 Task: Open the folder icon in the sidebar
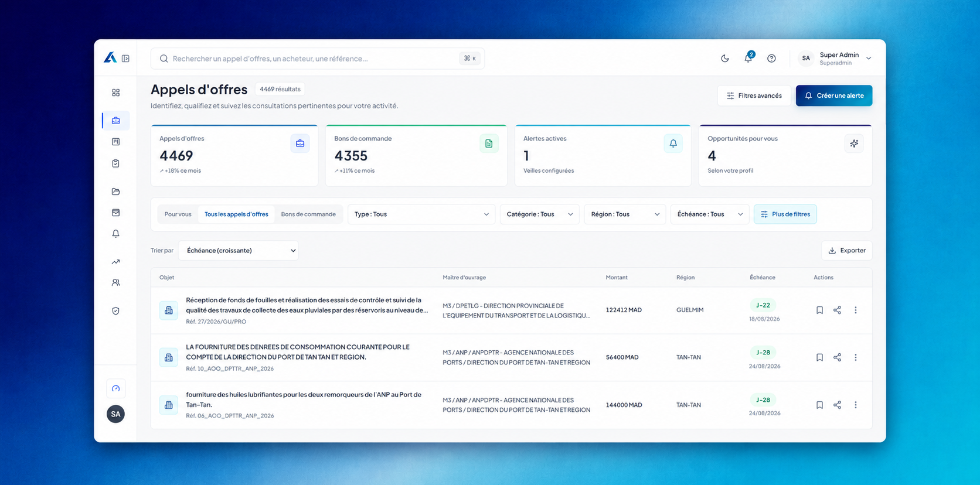tap(115, 192)
